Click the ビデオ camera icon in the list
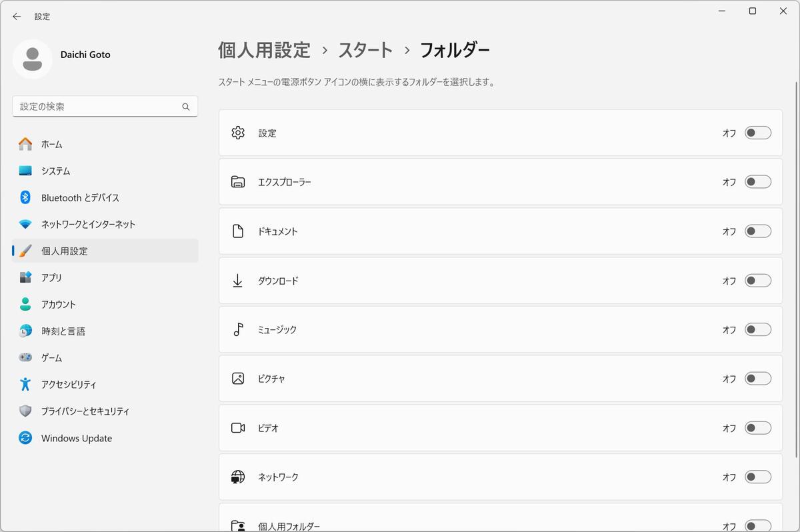 click(x=238, y=428)
